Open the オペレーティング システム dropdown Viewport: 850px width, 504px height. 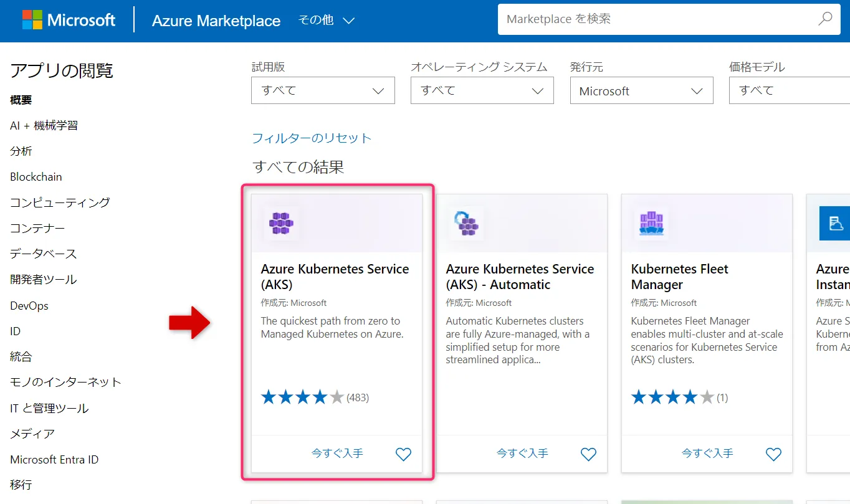[x=482, y=90]
